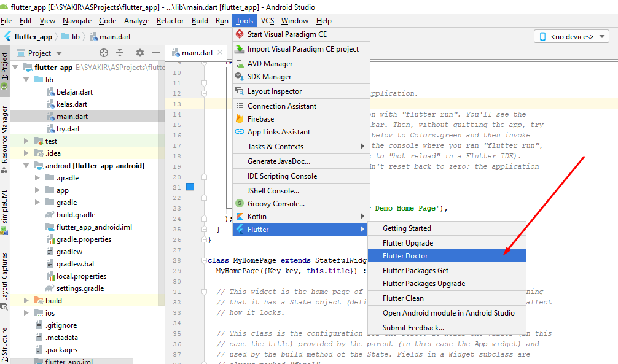Viewport: 618px width, 364px height.
Task: Open the no devices dropdown
Action: tap(571, 37)
